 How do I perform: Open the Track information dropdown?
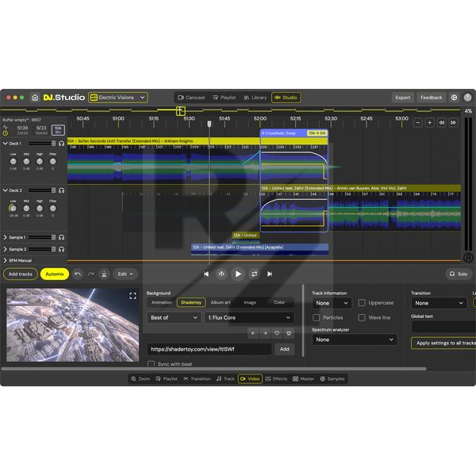pyautogui.click(x=332, y=303)
